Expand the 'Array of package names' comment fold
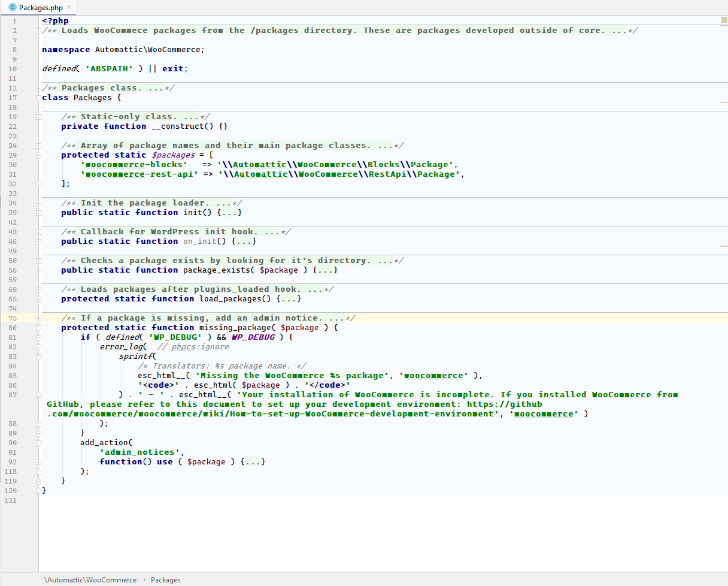Screen dimensions: 728x586 [39, 146]
